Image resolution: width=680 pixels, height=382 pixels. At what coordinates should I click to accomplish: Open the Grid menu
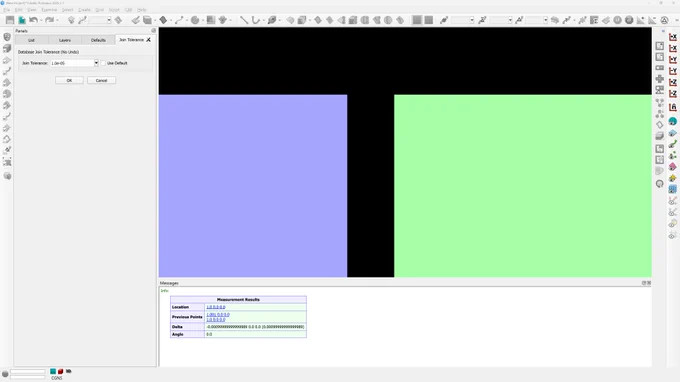[100, 10]
